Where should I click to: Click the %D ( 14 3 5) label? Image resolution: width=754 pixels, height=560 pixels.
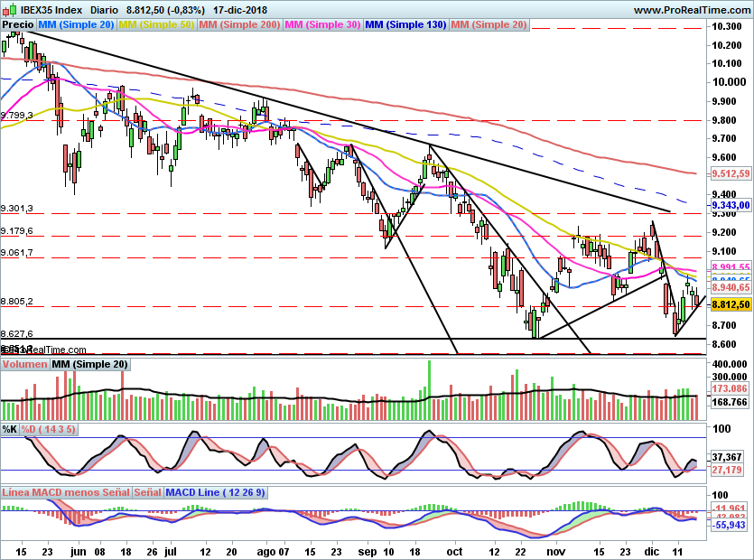[48, 429]
